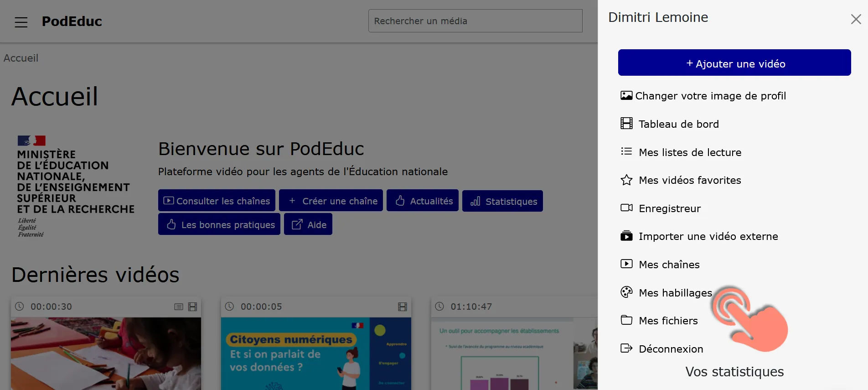Click the external-link icon in 'Aide'
The height and width of the screenshot is (390, 868).
(297, 224)
